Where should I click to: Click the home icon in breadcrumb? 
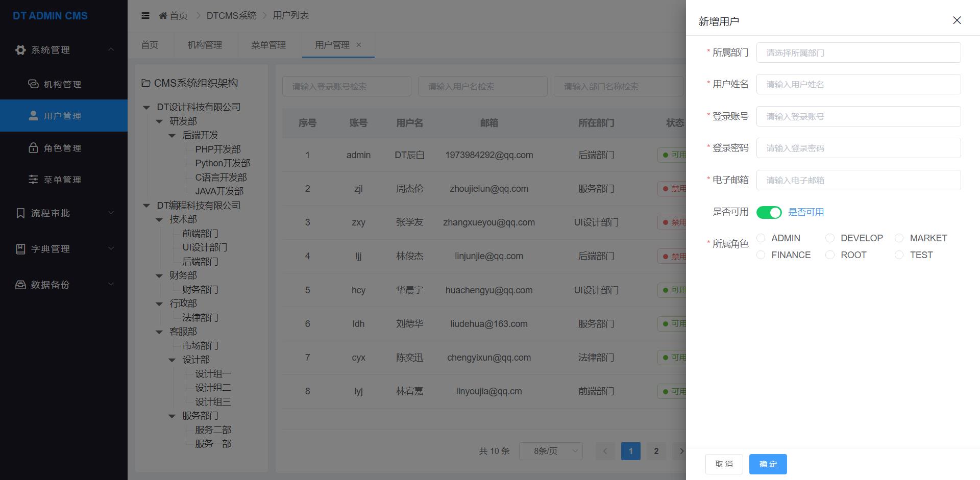163,16
